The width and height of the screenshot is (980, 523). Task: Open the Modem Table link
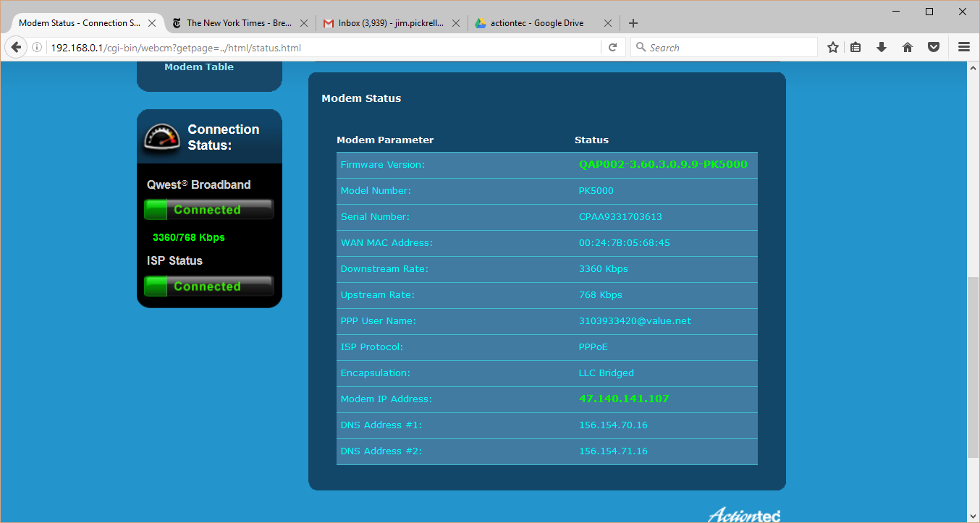click(x=199, y=67)
